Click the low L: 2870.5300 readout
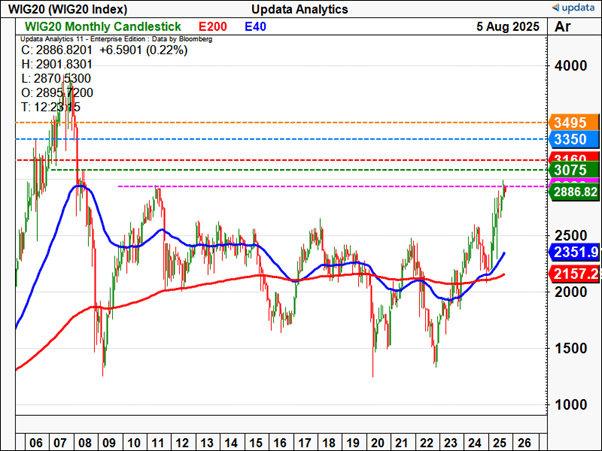This screenshot has width=602, height=451. (x=56, y=78)
